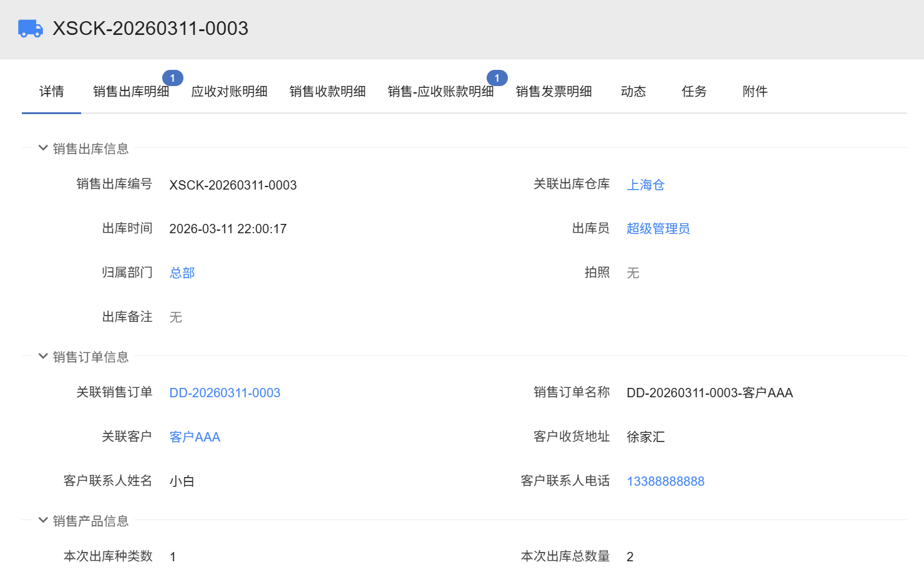Select the 详情 tab
The height and width of the screenshot is (575, 924).
pos(51,92)
